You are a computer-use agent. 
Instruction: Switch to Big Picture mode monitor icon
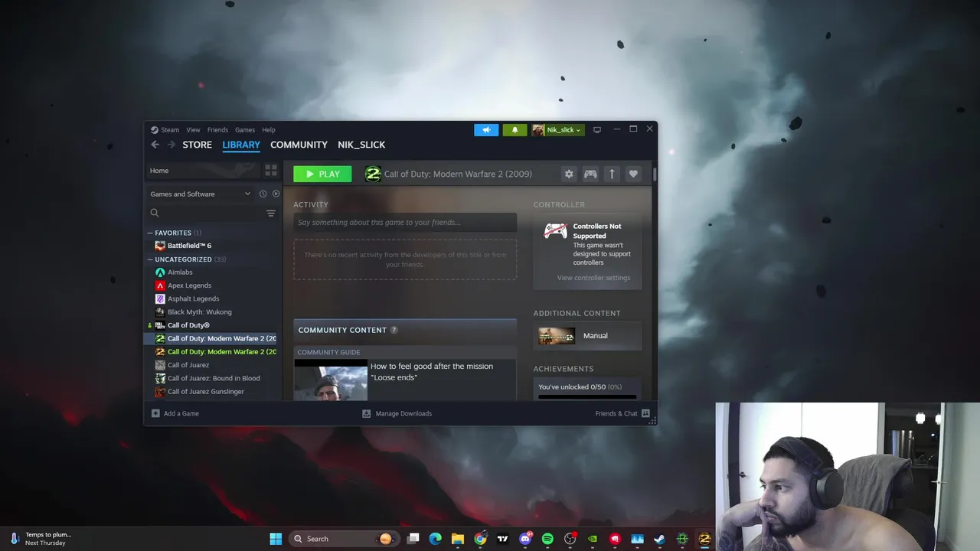click(597, 130)
